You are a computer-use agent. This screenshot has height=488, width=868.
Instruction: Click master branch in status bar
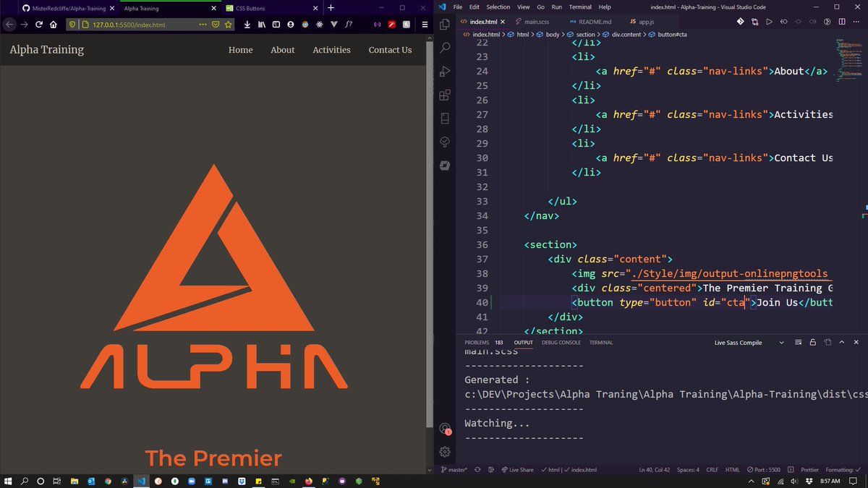pos(454,469)
